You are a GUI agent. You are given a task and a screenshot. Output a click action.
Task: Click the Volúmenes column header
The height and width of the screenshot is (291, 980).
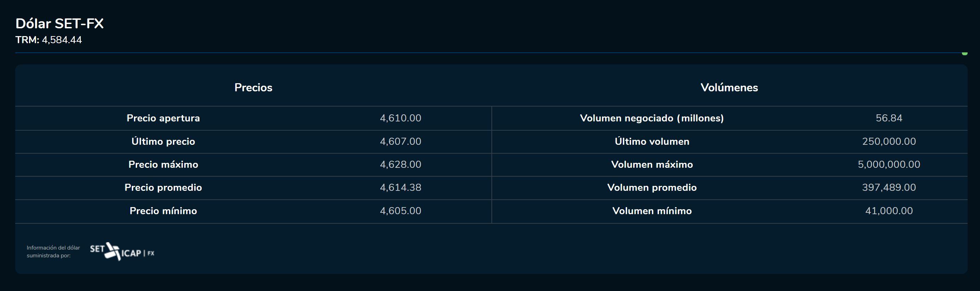729,87
